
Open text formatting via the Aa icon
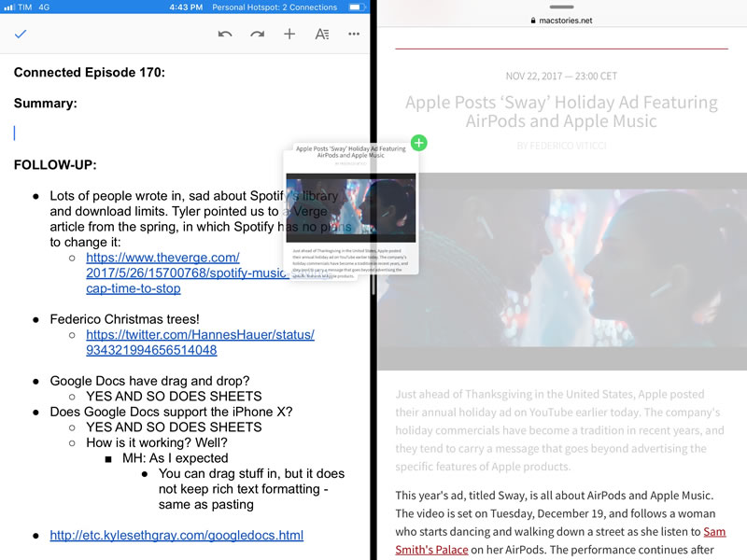320,34
